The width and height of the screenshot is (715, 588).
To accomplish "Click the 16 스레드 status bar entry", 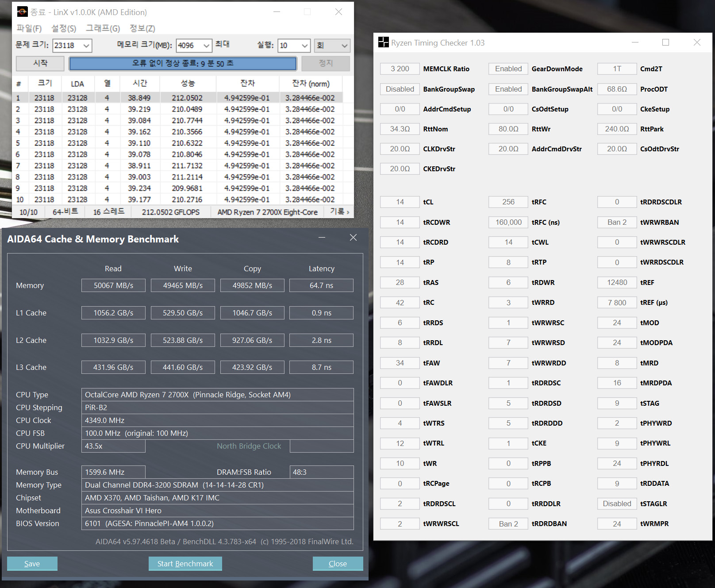I will click(109, 212).
